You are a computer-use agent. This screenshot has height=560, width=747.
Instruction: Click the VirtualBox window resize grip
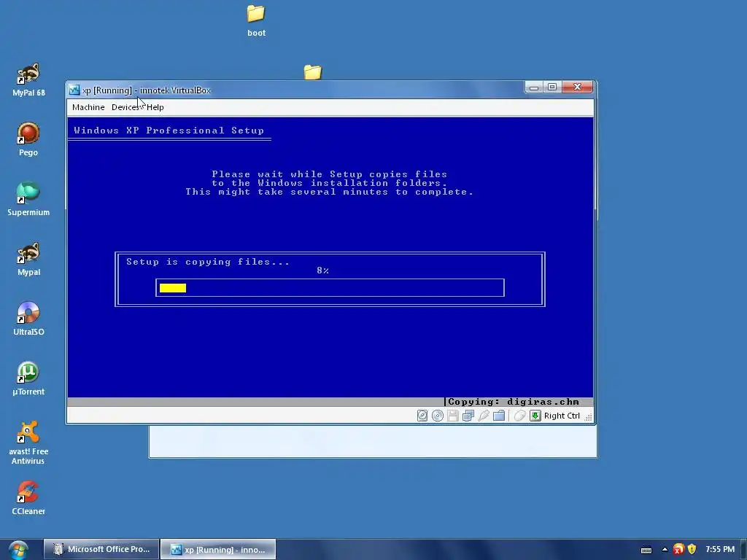[x=589, y=417]
